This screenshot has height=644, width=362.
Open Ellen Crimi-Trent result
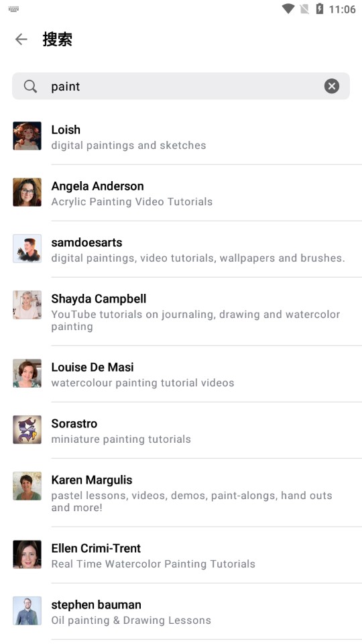(181, 555)
